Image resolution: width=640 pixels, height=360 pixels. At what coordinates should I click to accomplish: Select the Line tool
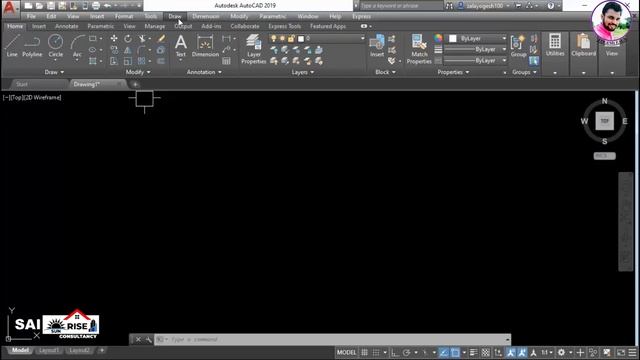(12, 45)
